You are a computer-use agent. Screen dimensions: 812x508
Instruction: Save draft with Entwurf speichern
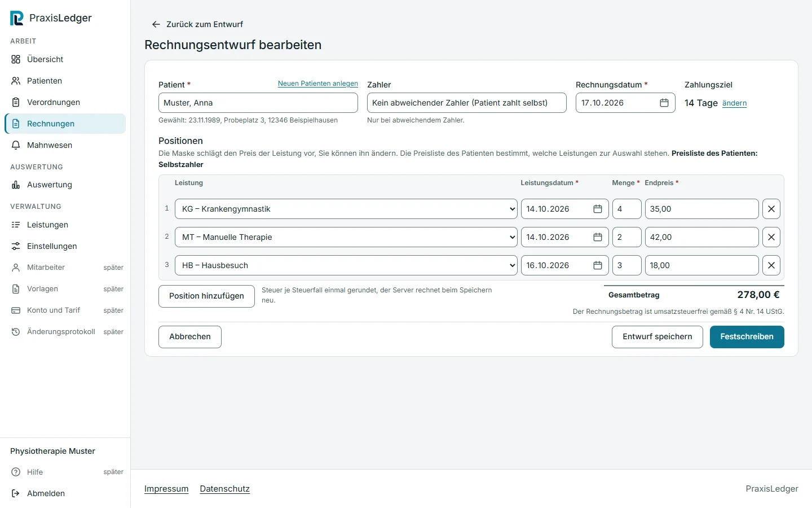[x=657, y=337]
